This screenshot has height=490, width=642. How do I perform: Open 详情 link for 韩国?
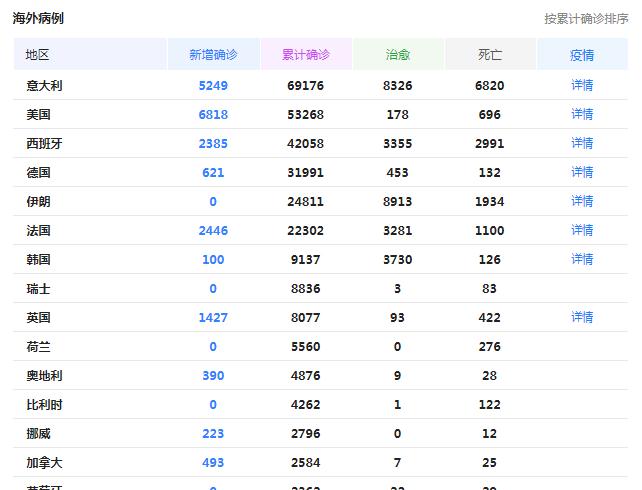(x=582, y=260)
